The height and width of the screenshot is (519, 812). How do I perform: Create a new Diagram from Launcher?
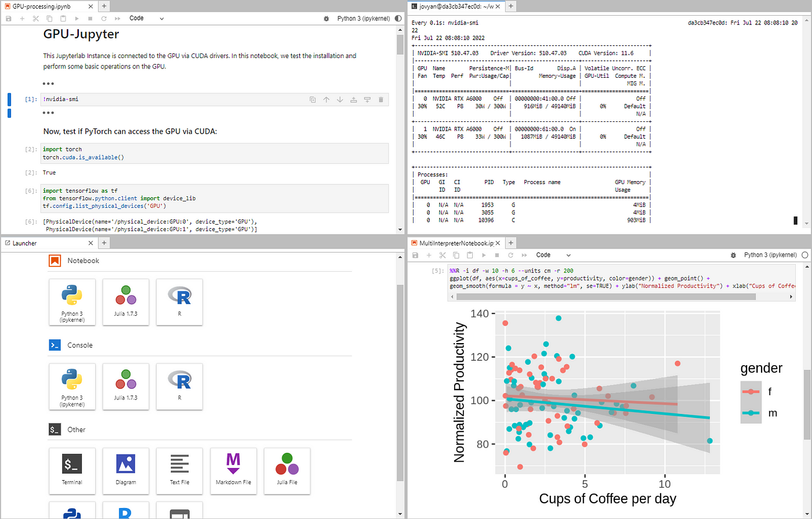[x=126, y=471]
